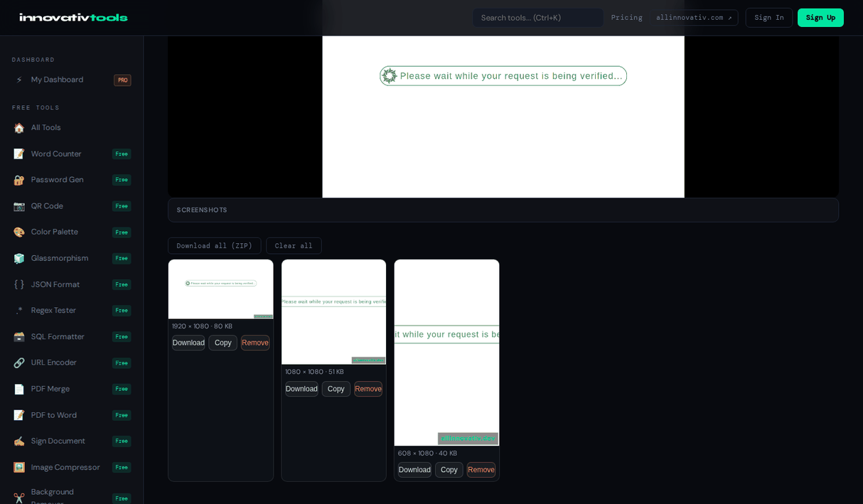This screenshot has width=863, height=504.
Task: Click the 'Please wait' verification message in preview
Action: (x=503, y=76)
